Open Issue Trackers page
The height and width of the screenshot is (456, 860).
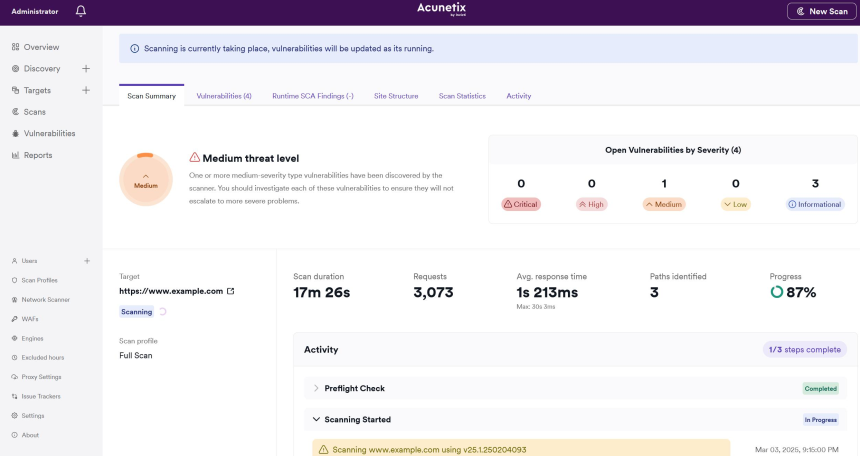41,396
